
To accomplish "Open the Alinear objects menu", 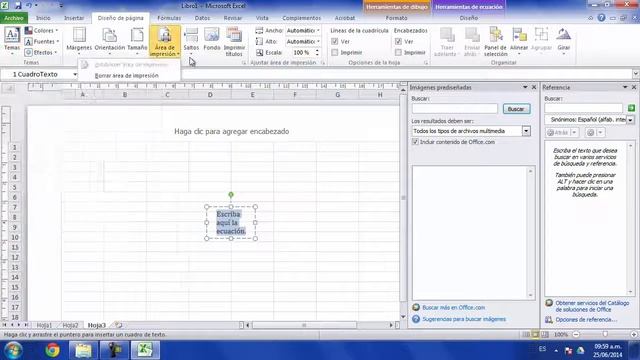I will click(x=519, y=41).
